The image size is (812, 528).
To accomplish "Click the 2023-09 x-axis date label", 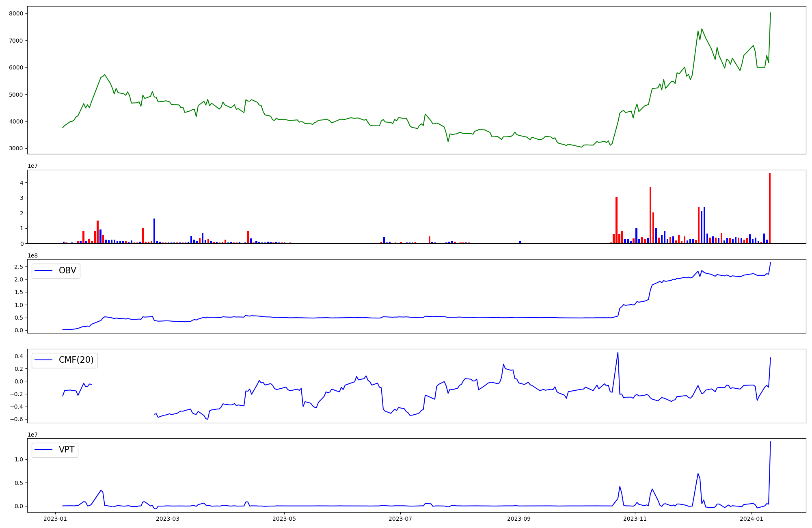I will point(519,519).
